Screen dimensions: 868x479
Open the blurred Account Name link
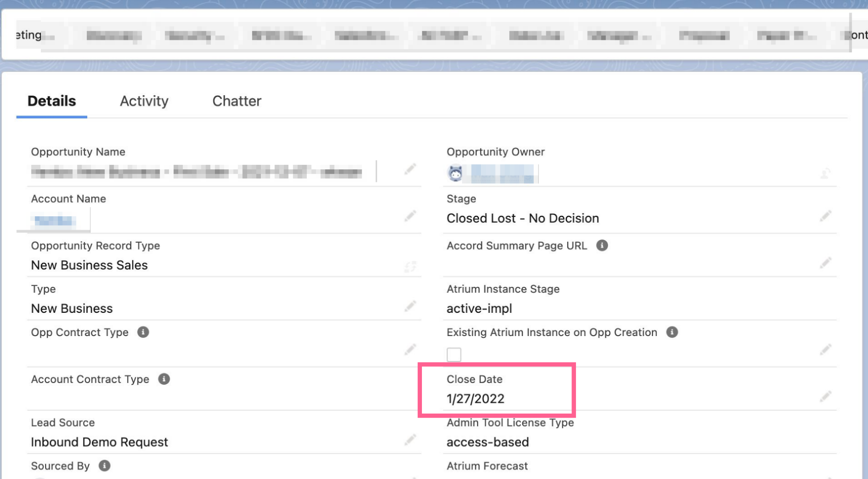tap(54, 220)
